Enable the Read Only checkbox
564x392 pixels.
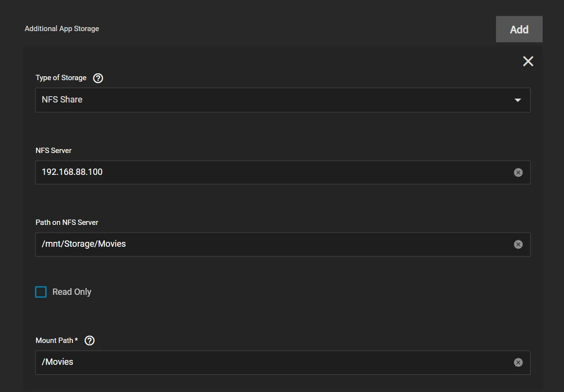(41, 292)
